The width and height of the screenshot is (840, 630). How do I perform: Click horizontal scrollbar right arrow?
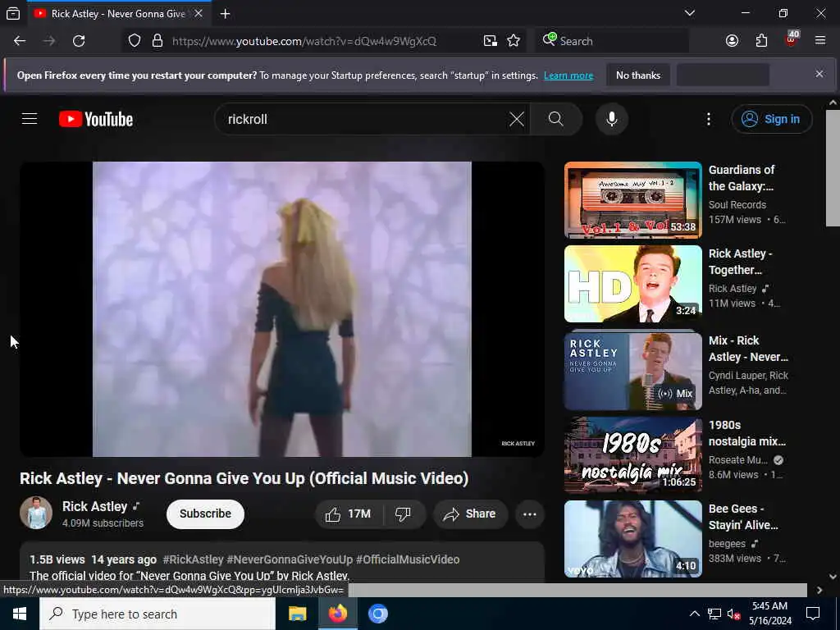pyautogui.click(x=819, y=590)
